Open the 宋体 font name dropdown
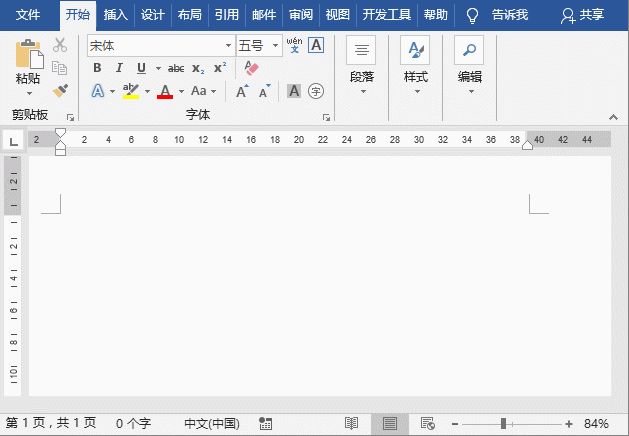The image size is (629, 436). pos(228,45)
